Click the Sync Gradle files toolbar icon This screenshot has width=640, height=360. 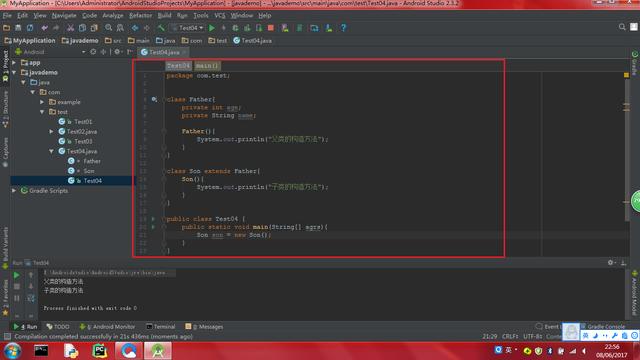click(300, 28)
